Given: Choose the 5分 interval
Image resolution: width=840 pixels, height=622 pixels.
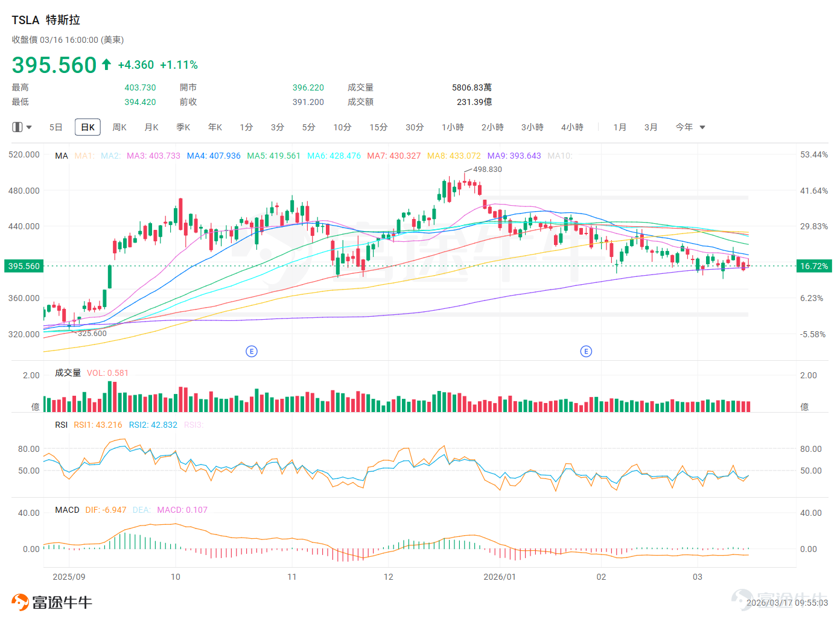Looking at the screenshot, I should click(x=309, y=127).
